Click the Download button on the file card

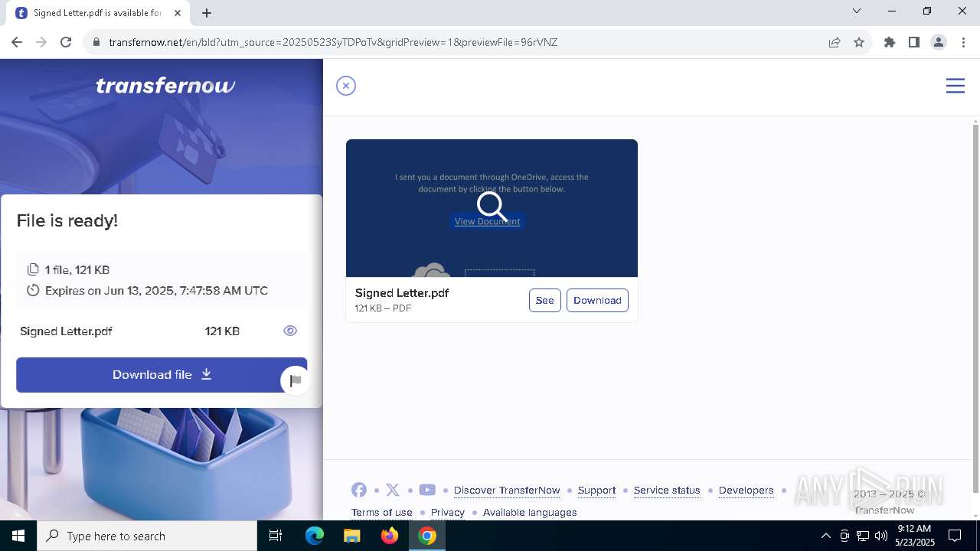[x=597, y=300]
